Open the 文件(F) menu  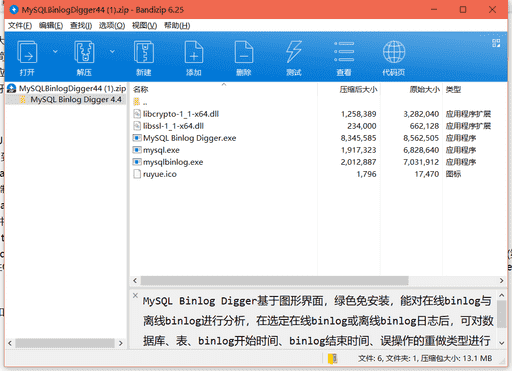[x=20, y=26]
